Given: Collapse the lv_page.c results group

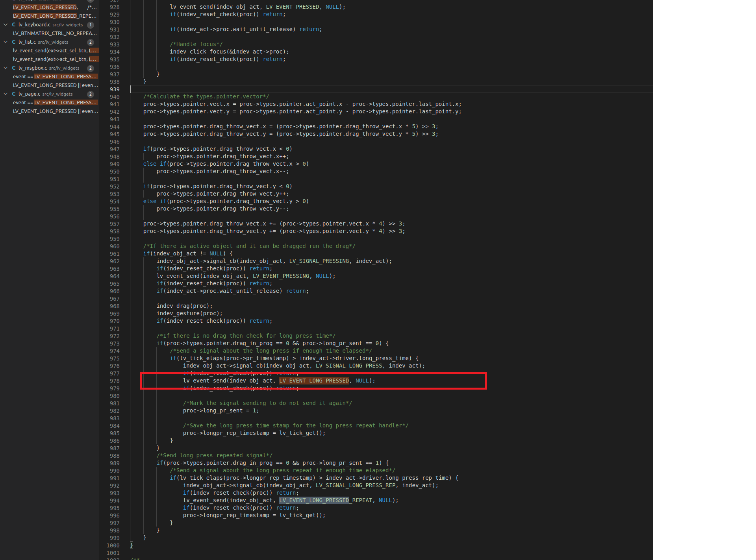Looking at the screenshot, I should pyautogui.click(x=5, y=94).
